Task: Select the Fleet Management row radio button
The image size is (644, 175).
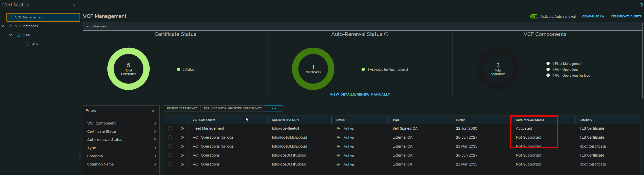Action: click(170, 129)
